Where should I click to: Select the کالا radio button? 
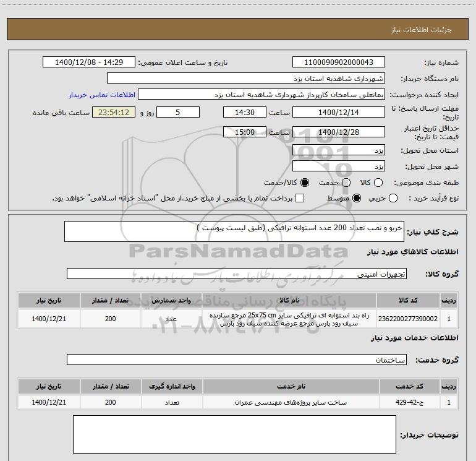378,183
